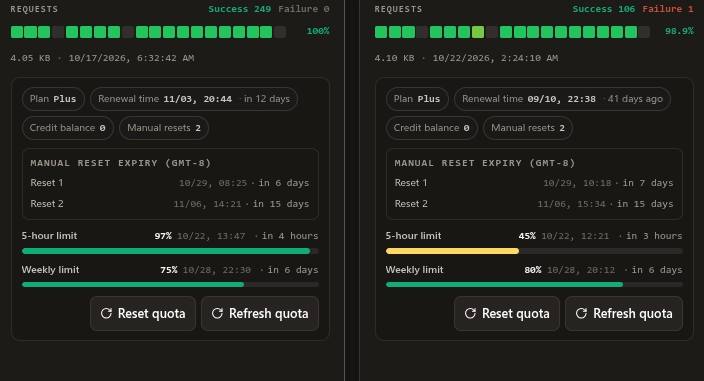Image resolution: width=704 pixels, height=381 pixels.
Task: Click the left card's Manual resets 2 pill
Action: (x=164, y=128)
